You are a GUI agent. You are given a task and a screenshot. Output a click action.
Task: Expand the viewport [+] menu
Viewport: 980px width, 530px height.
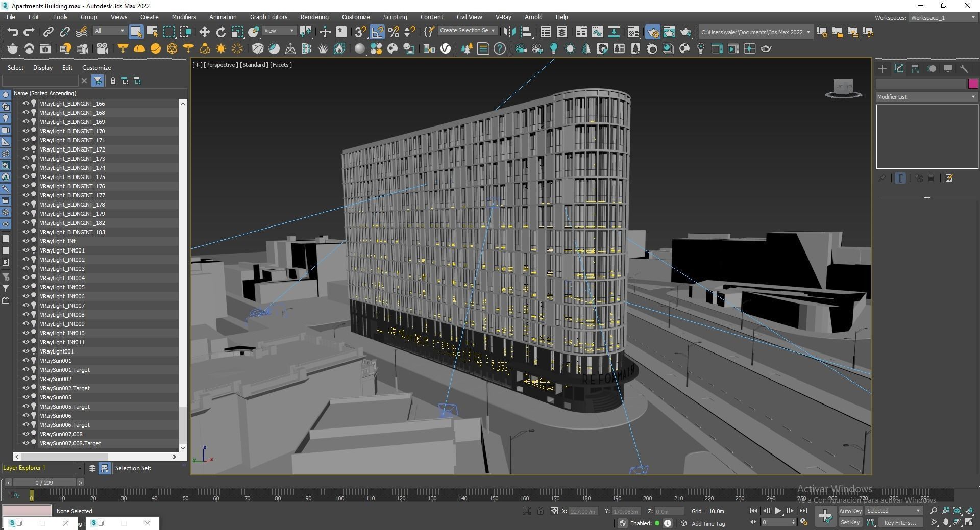click(x=197, y=65)
